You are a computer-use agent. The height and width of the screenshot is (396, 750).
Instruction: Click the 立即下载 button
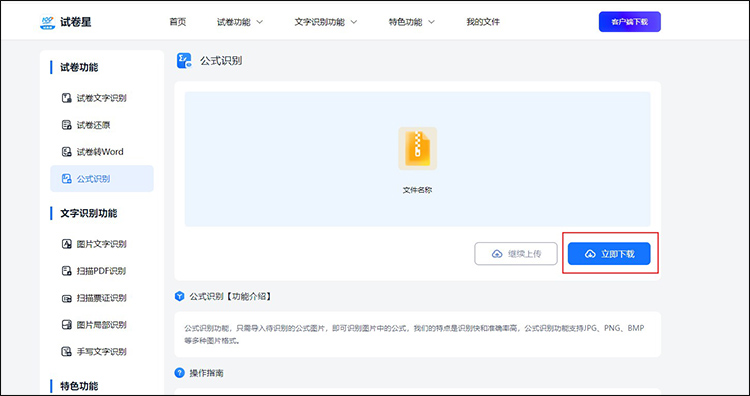coord(609,253)
